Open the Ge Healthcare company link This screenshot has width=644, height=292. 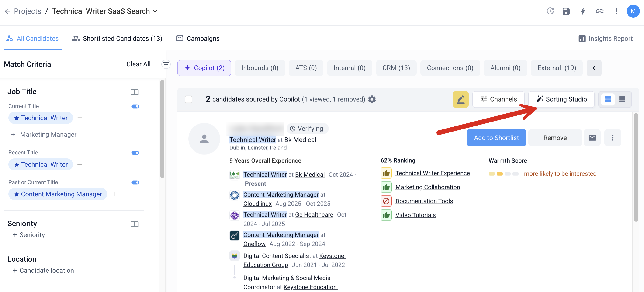point(314,215)
